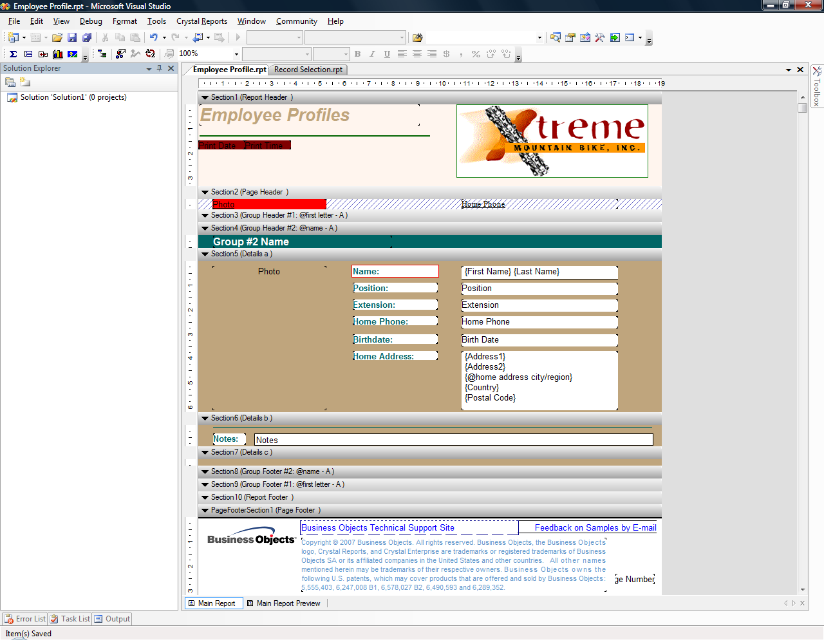Open the Debug menu
Screen dimensions: 824x644
click(x=91, y=21)
